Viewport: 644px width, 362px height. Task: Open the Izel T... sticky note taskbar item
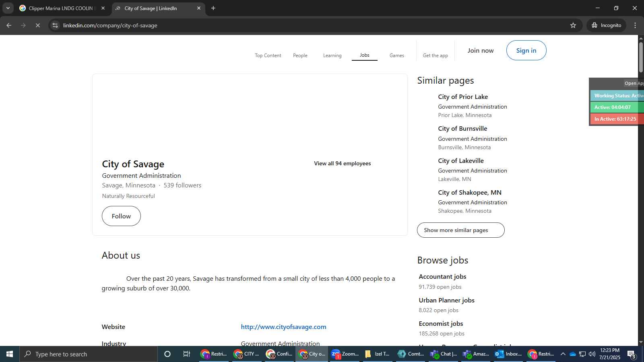(x=377, y=354)
